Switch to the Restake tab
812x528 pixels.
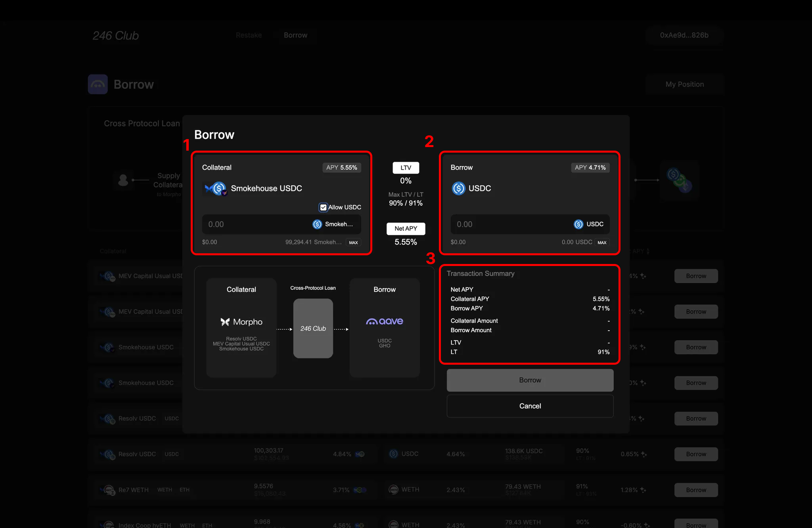[x=249, y=35]
